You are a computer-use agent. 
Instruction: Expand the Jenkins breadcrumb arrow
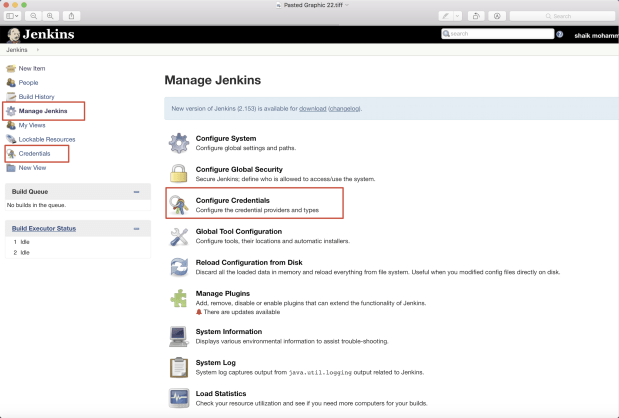click(x=38, y=50)
